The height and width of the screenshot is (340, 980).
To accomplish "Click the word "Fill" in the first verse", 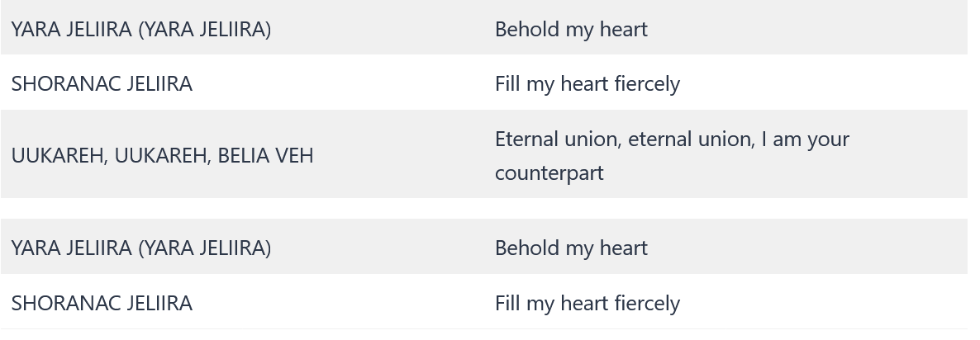I will pyautogui.click(x=507, y=83).
